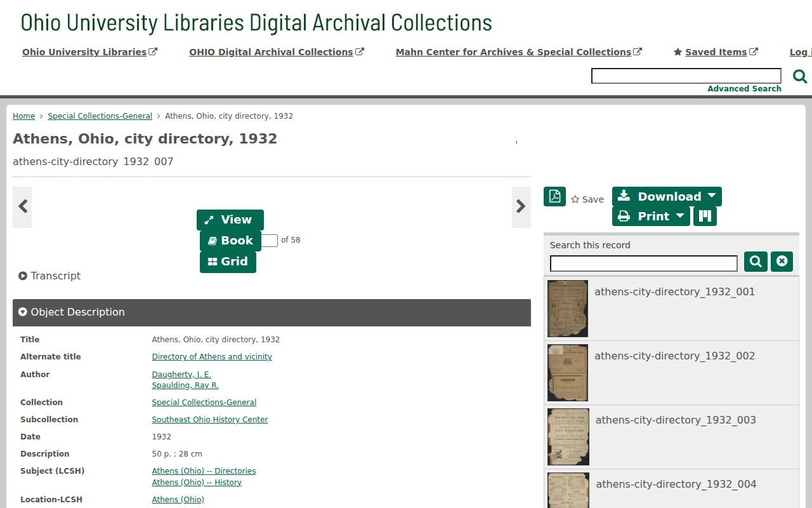Expand the Transcript section
This screenshot has width=812, height=508.
(49, 276)
